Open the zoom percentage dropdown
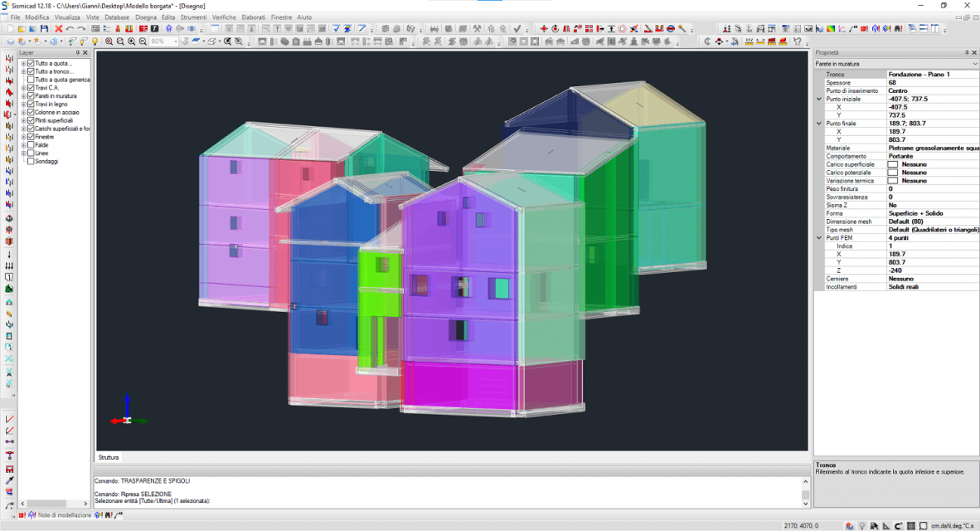The width and height of the screenshot is (980, 531). pyautogui.click(x=177, y=40)
